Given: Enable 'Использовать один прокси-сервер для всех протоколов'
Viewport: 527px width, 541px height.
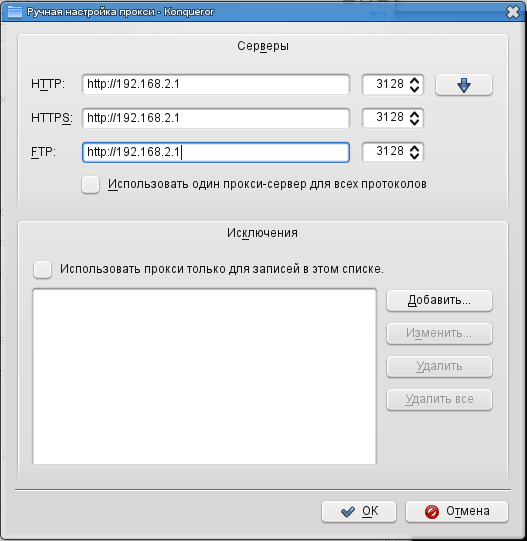Looking at the screenshot, I should [x=90, y=184].
